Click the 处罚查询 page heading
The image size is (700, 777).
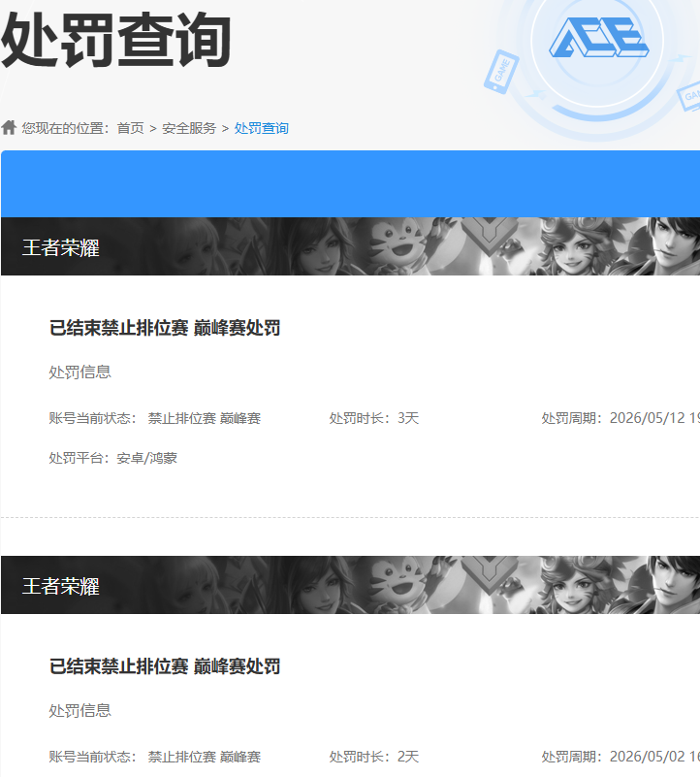point(116,41)
